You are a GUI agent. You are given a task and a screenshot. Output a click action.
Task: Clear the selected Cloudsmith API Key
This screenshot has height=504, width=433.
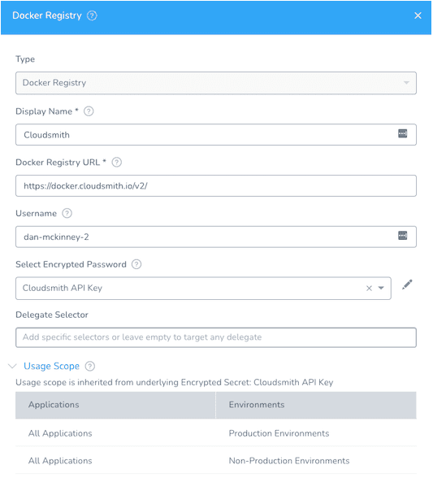(x=369, y=289)
